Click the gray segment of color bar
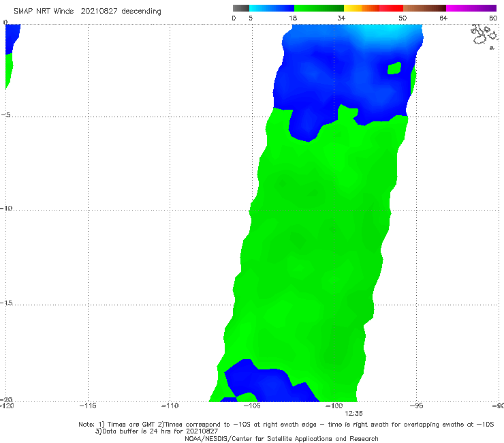Viewport: 504px width, 443px height. [241, 8]
